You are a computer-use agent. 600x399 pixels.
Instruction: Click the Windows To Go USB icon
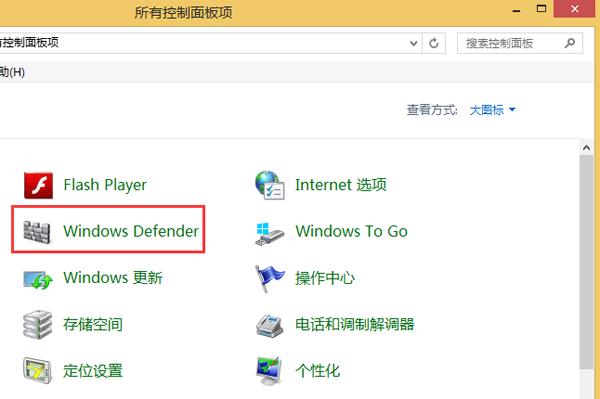coord(269,233)
